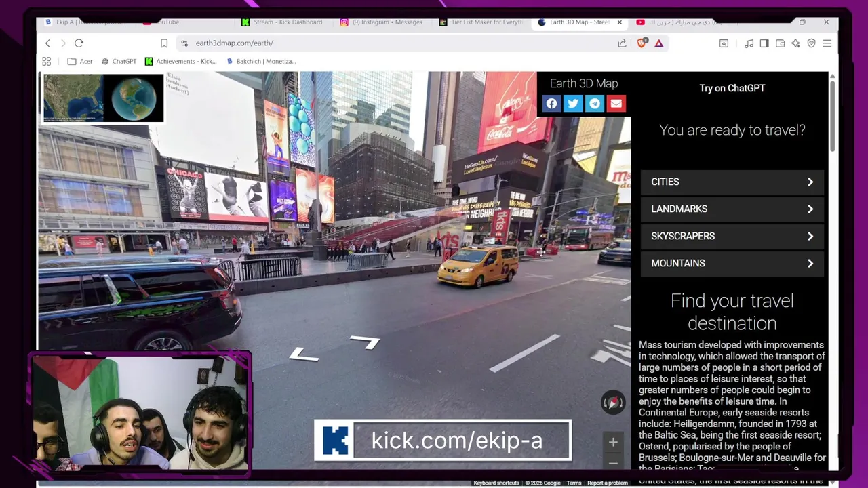Open browser main hamburger menu
868x488 pixels.
click(827, 43)
